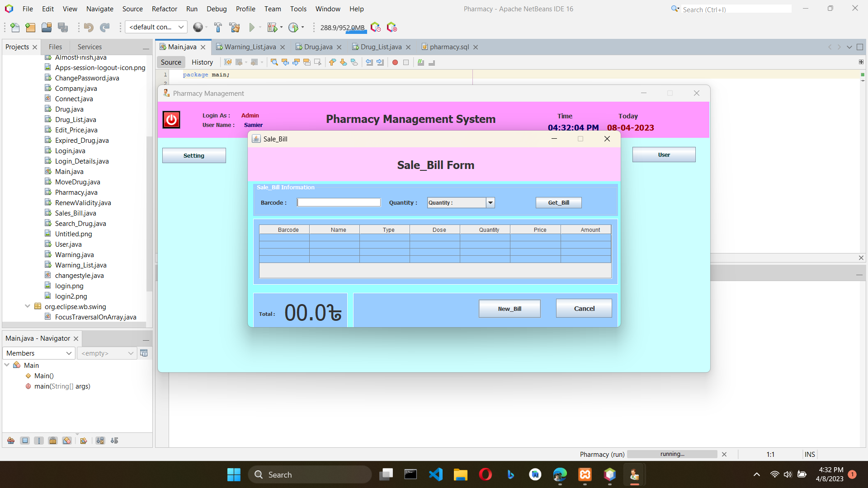Click the Get_Bill button

[x=559, y=202]
